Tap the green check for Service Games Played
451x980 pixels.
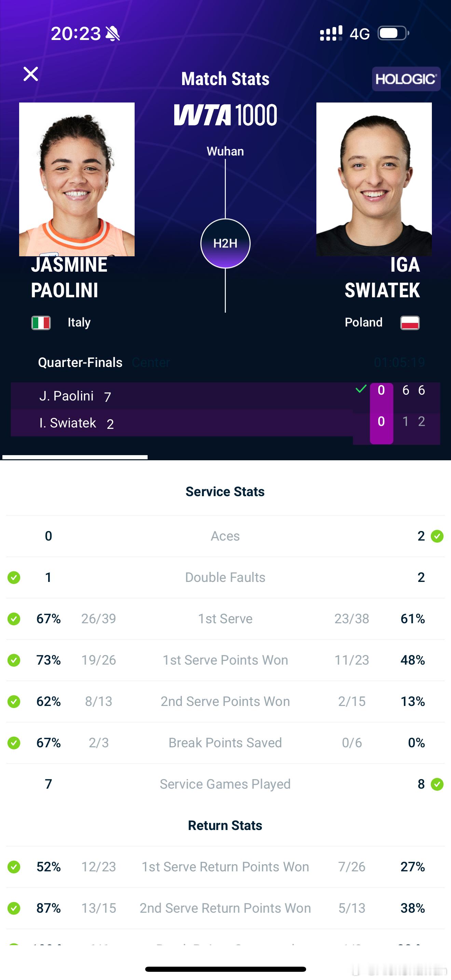pos(437,784)
